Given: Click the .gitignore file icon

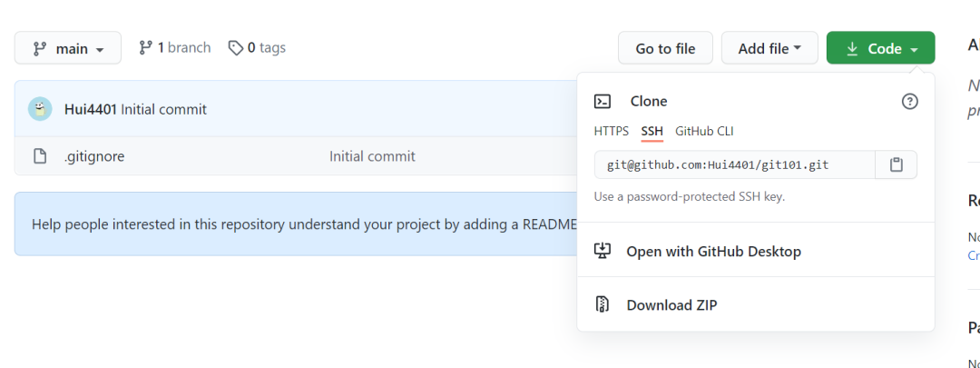Looking at the screenshot, I should (40, 156).
